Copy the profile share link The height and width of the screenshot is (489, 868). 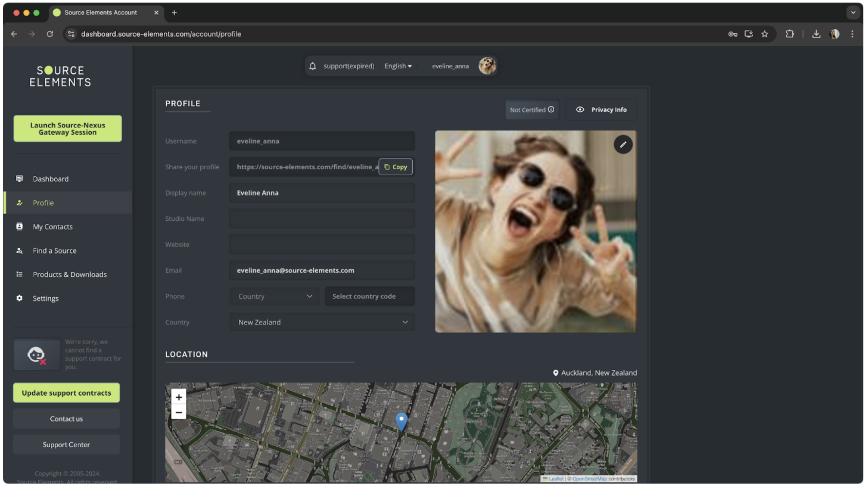point(395,167)
